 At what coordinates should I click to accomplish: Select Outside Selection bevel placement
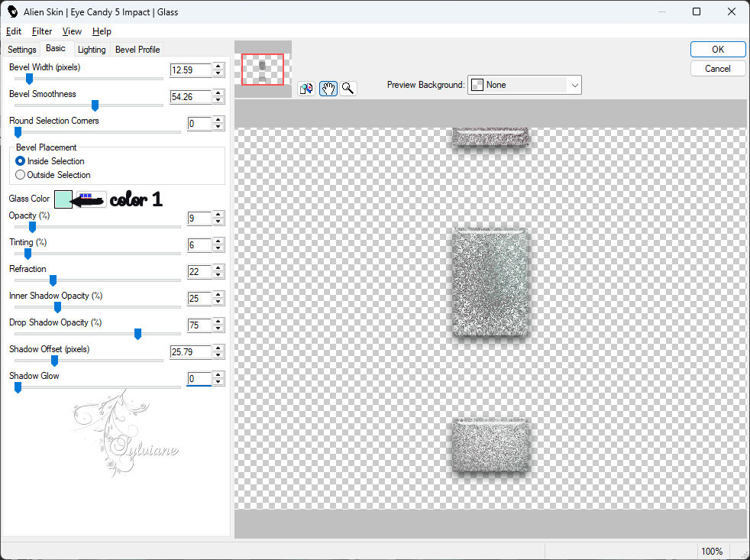20,175
